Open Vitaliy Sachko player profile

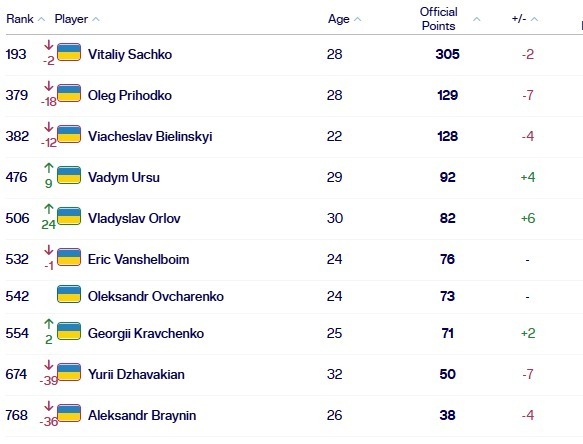pos(130,54)
